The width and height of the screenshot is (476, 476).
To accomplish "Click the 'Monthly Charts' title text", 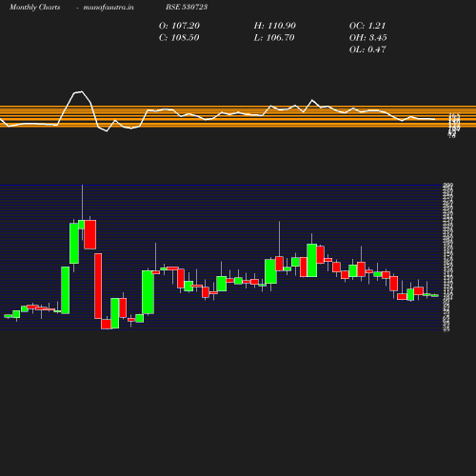I will pyautogui.click(x=34, y=7).
